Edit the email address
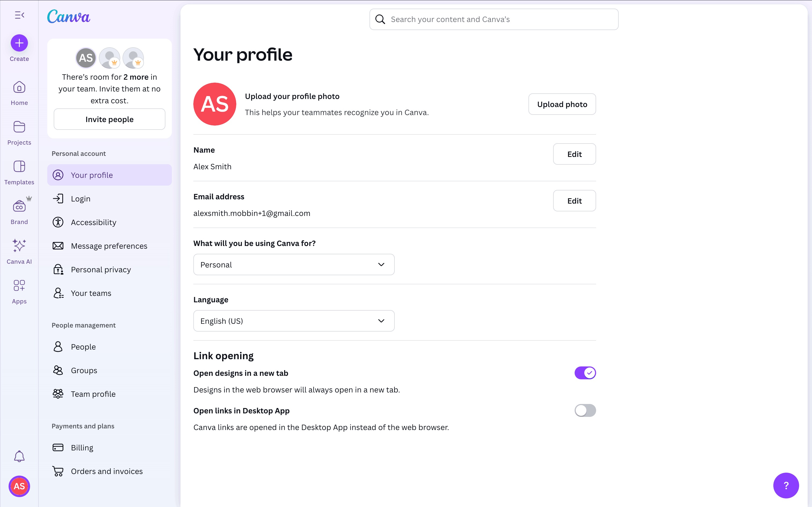 (x=574, y=201)
